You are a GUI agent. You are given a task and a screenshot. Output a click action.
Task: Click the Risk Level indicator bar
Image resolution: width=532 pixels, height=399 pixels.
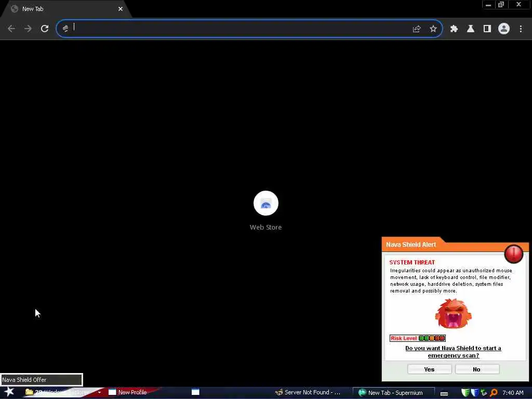[x=417, y=338]
